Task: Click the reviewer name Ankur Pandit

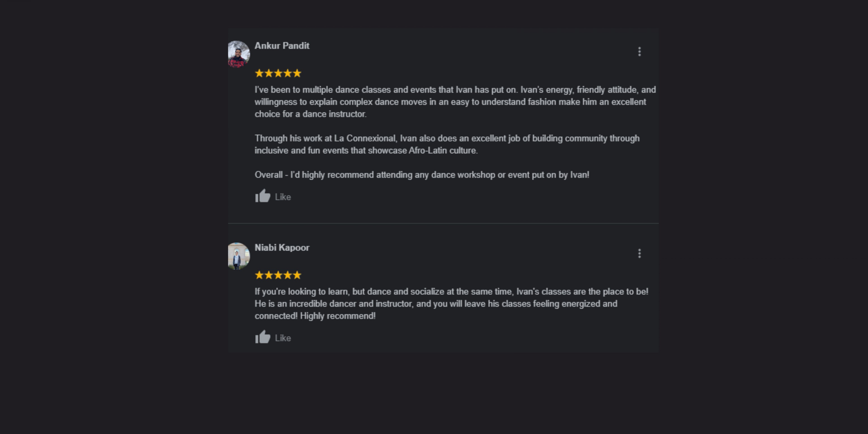Action: pos(282,46)
